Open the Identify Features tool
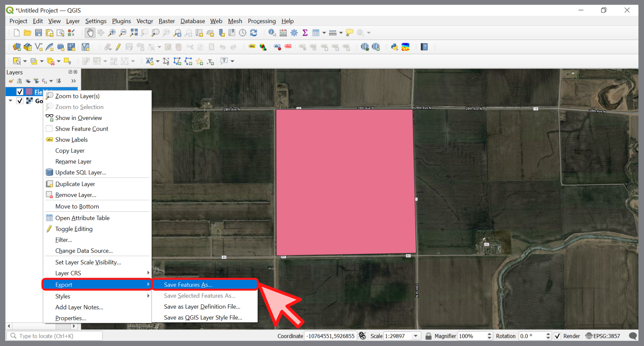The width and height of the screenshot is (644, 346). click(272, 32)
